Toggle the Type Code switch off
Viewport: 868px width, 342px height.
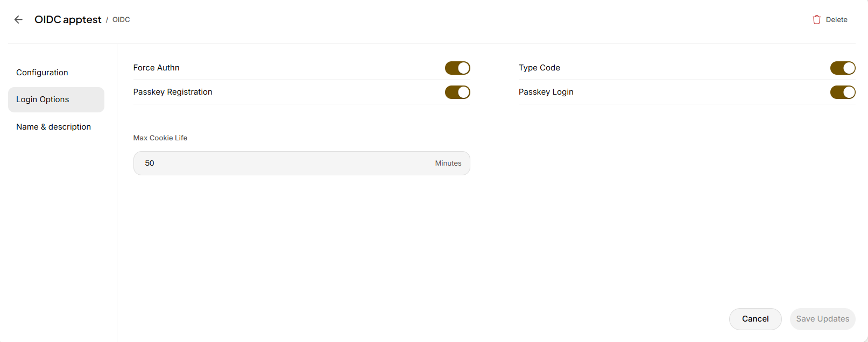(x=843, y=68)
